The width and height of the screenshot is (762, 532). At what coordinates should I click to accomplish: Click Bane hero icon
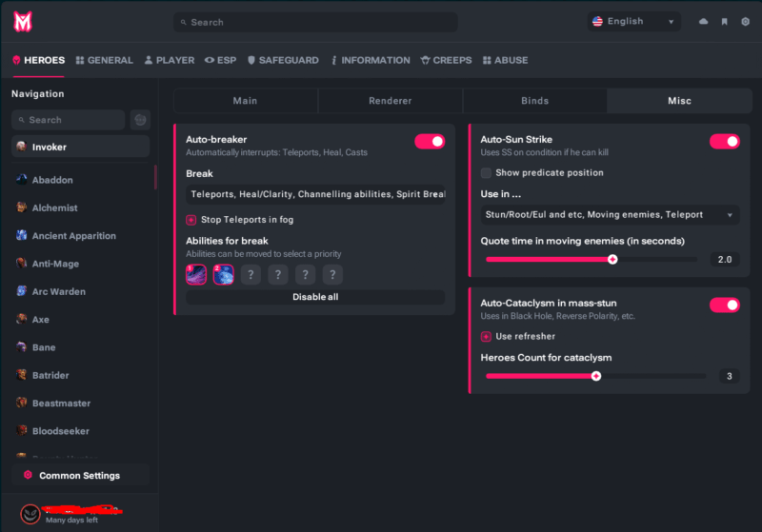21,347
